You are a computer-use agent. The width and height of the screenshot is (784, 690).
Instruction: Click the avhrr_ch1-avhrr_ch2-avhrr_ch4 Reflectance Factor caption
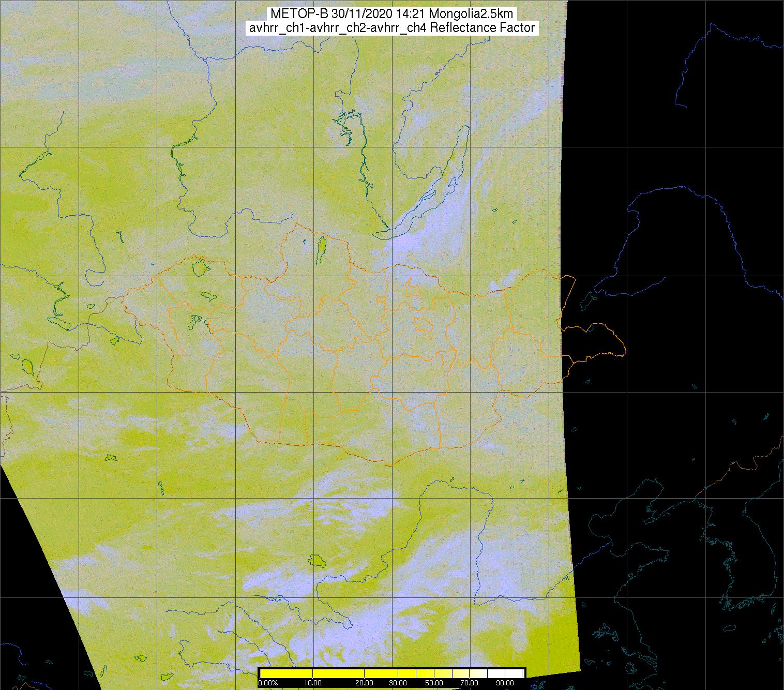(391, 28)
